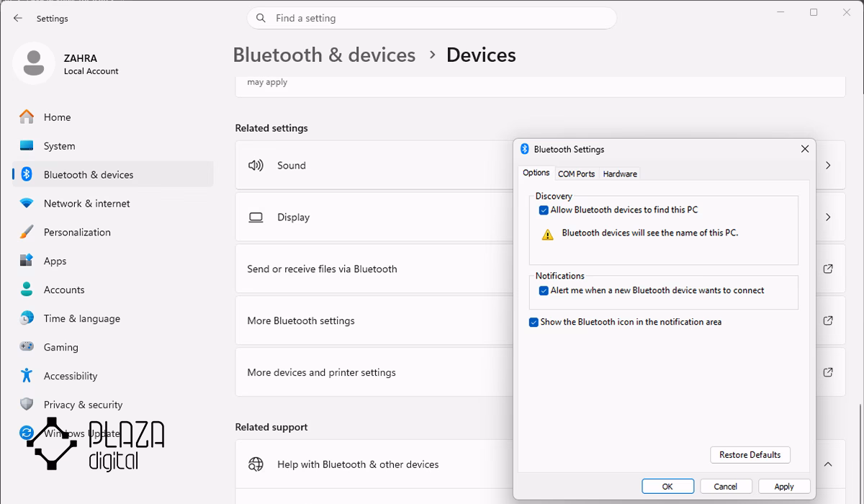
Task: Click Apply in Bluetooth Settings dialog
Action: pos(784,487)
